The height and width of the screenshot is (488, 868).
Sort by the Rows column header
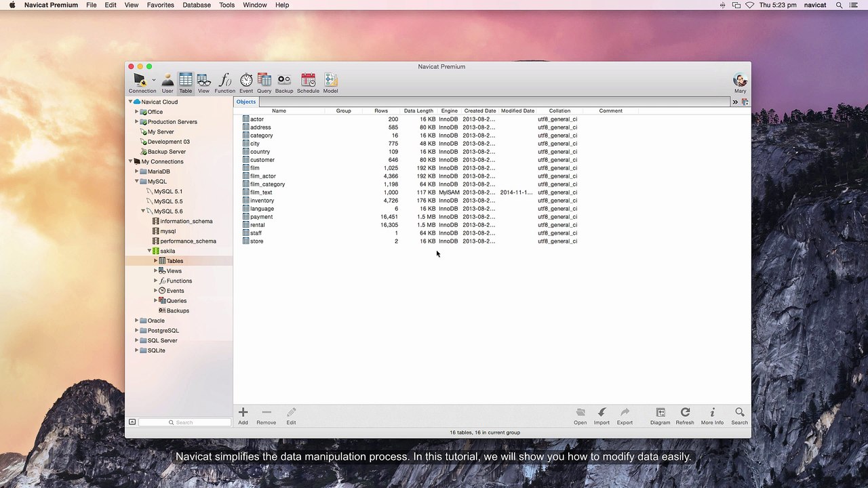[381, 110]
